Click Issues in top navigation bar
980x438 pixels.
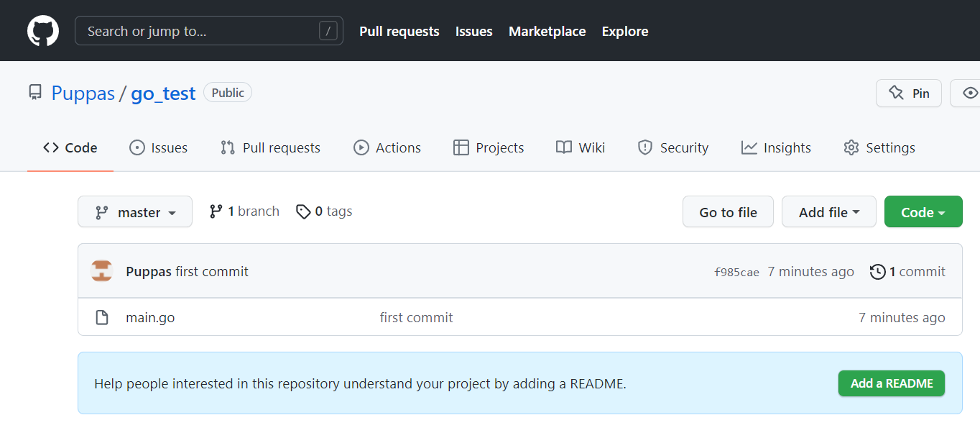(474, 31)
